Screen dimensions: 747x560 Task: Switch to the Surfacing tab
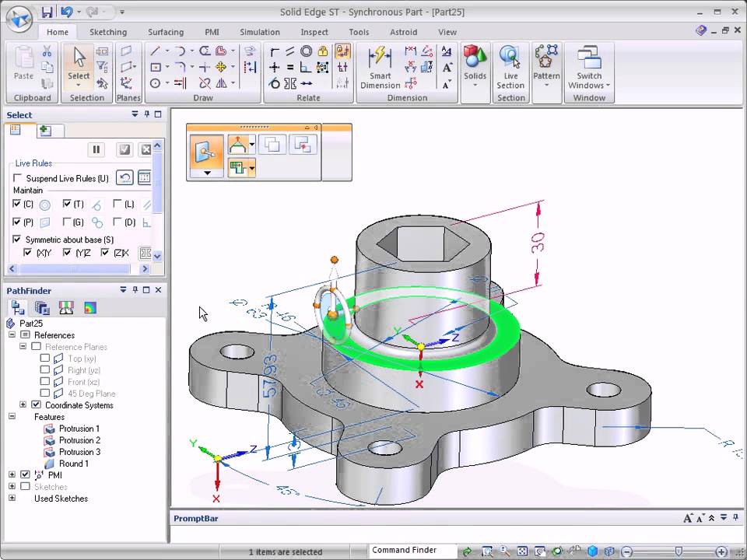(165, 32)
